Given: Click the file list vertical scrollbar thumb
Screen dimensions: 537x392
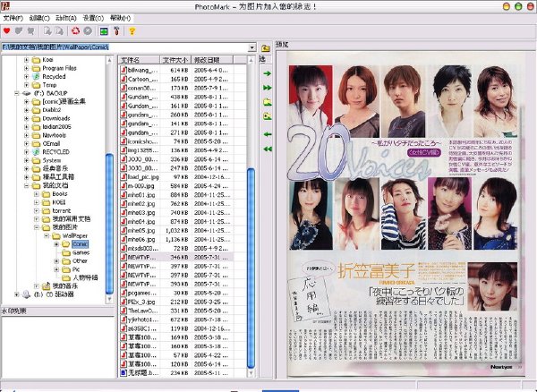Looking at the screenshot, I should (x=251, y=268).
